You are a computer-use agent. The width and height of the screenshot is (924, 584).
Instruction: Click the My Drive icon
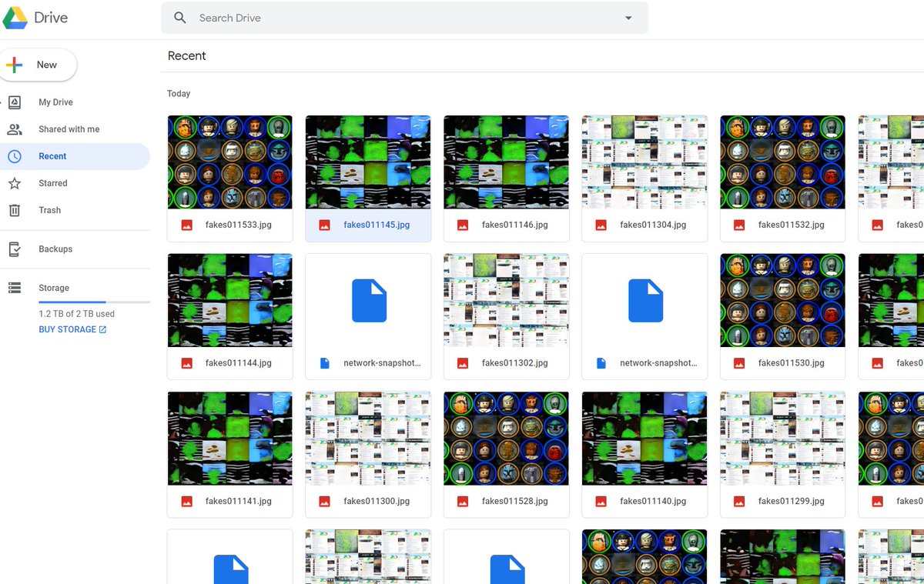coord(15,102)
